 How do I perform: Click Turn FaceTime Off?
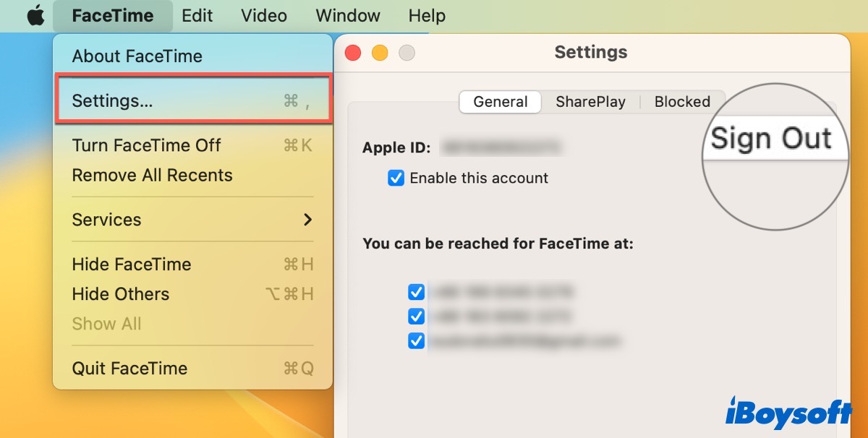[x=147, y=145]
